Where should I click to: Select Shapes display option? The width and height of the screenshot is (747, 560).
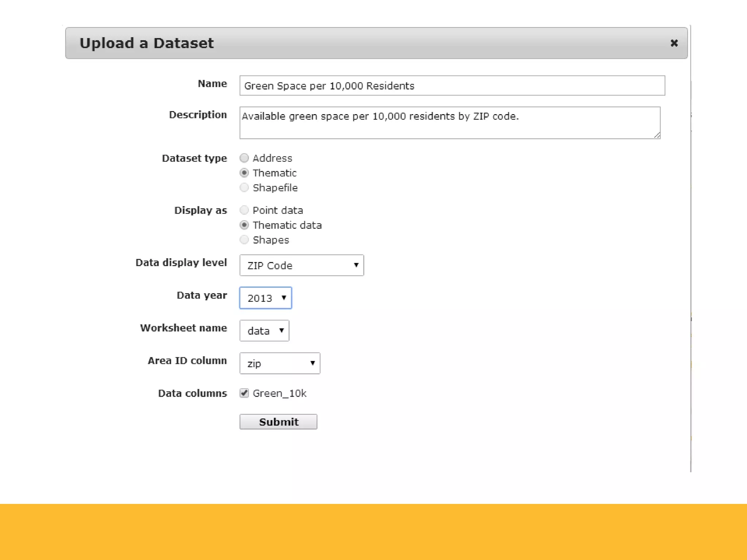coord(244,240)
